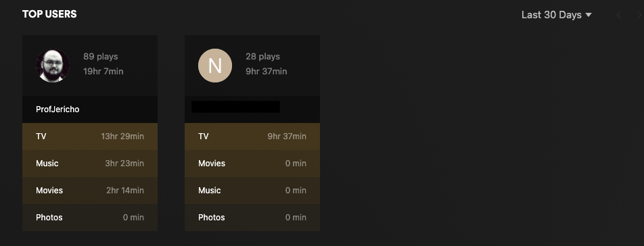Go to next page with right chevron
This screenshot has width=644, height=246.
(x=639, y=15)
